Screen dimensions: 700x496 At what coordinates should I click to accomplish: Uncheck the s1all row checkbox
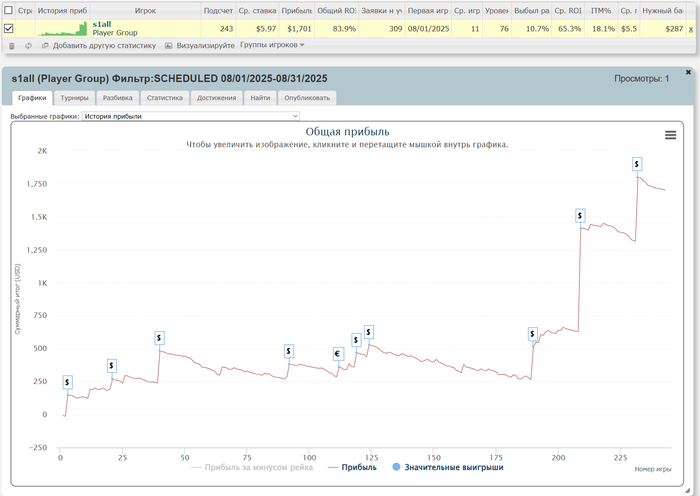8,29
